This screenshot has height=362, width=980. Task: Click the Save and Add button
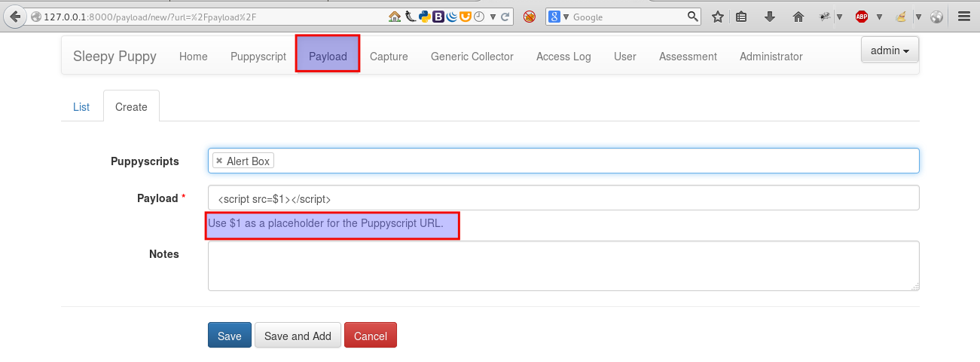298,336
